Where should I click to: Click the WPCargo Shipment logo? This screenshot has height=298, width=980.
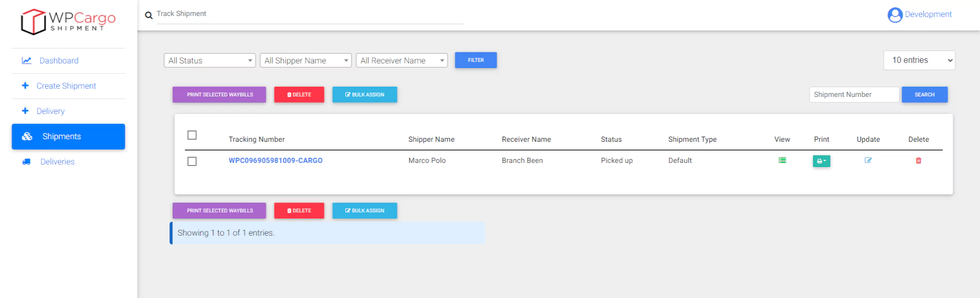click(68, 22)
